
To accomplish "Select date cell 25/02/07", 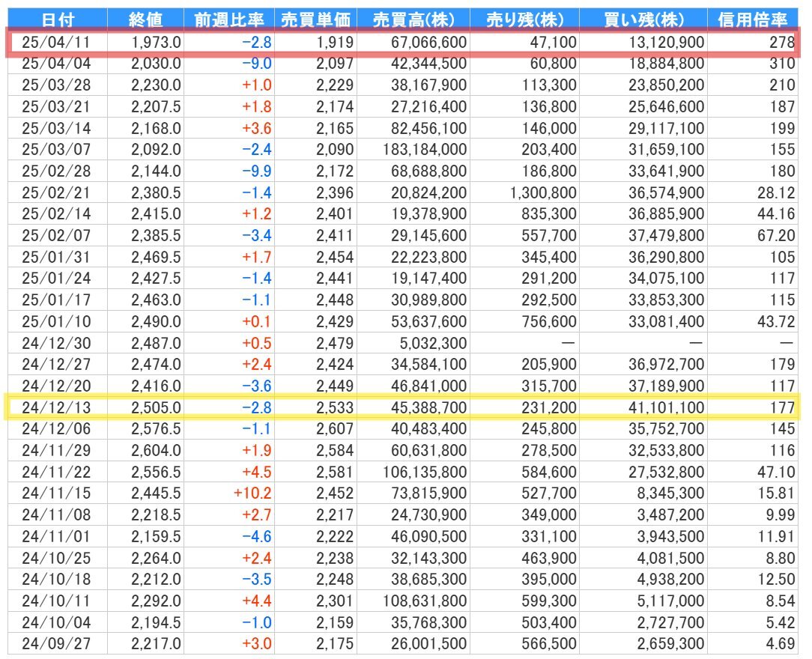I will click(56, 236).
